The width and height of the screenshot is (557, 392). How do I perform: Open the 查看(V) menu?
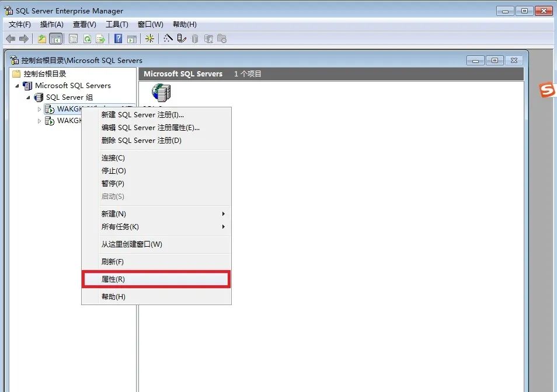pos(84,24)
